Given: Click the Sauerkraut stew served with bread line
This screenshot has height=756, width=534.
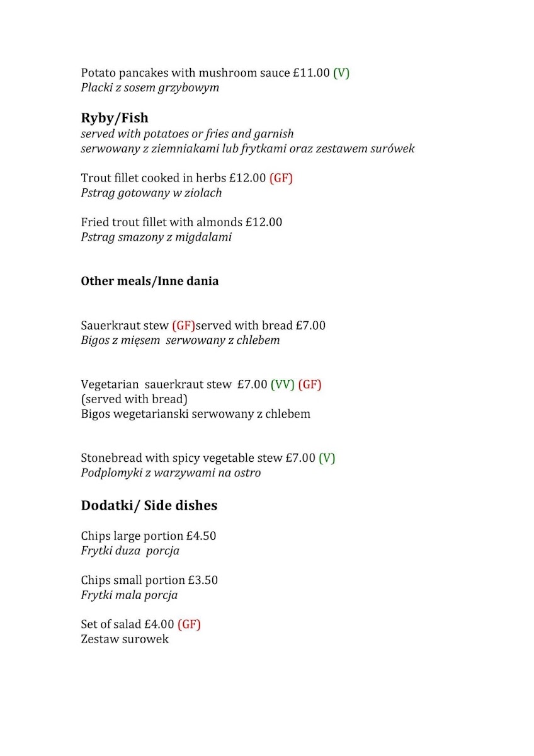Looking at the screenshot, I should click(203, 326).
